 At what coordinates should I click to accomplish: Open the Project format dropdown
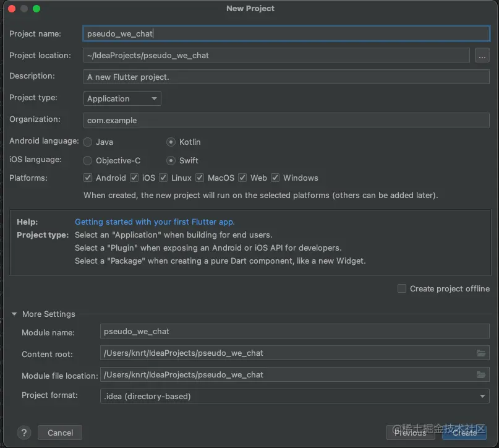click(294, 396)
